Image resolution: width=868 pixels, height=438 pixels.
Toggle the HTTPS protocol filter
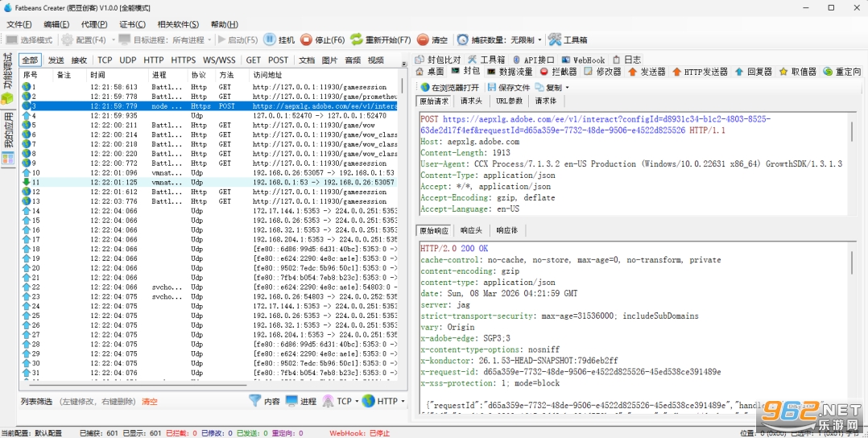coord(184,60)
